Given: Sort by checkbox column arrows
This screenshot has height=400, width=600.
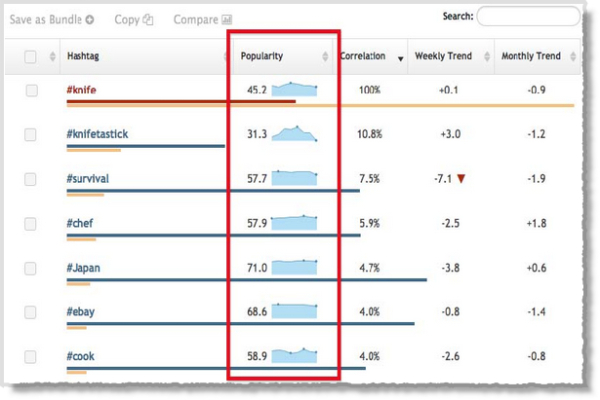Looking at the screenshot, I should tap(52, 57).
